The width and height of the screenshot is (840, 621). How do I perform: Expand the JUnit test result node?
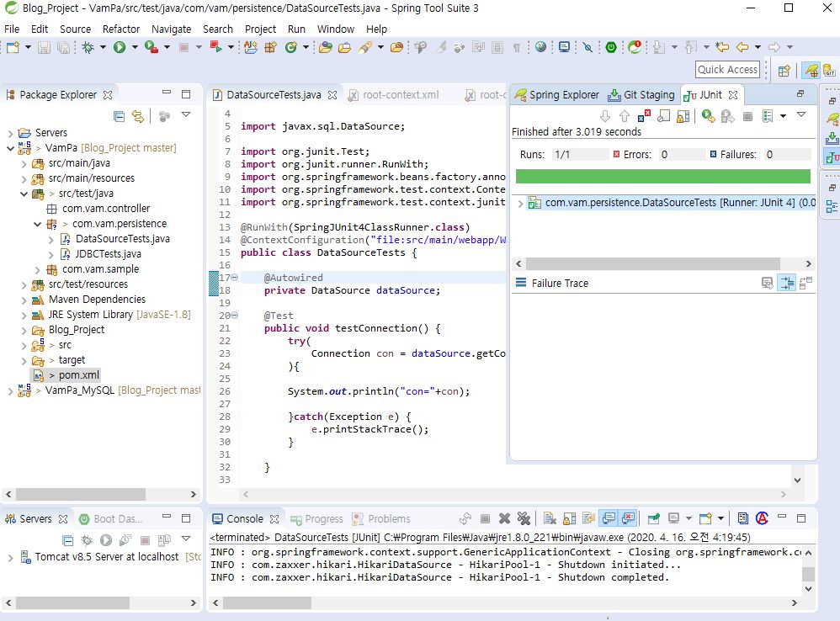pos(520,204)
